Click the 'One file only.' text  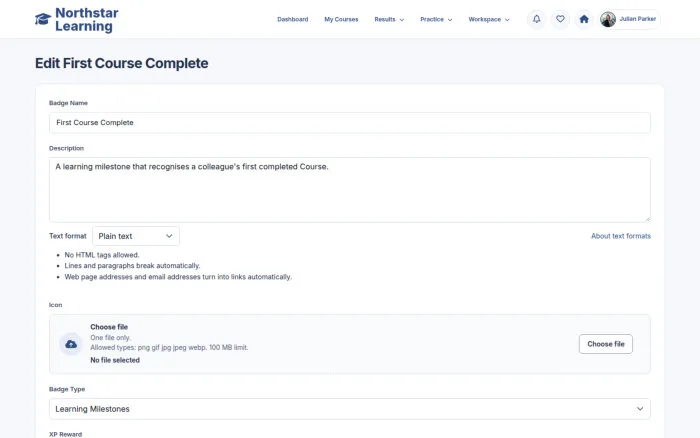click(x=110, y=338)
